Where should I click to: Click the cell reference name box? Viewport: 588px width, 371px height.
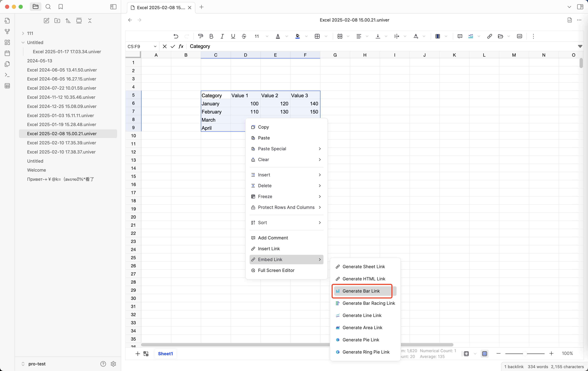click(139, 46)
